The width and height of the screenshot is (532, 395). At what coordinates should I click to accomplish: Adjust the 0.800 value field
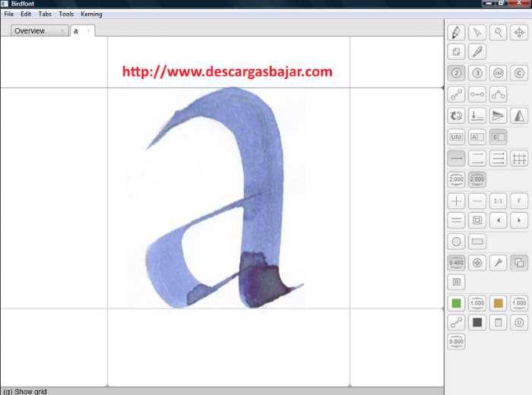point(456,342)
